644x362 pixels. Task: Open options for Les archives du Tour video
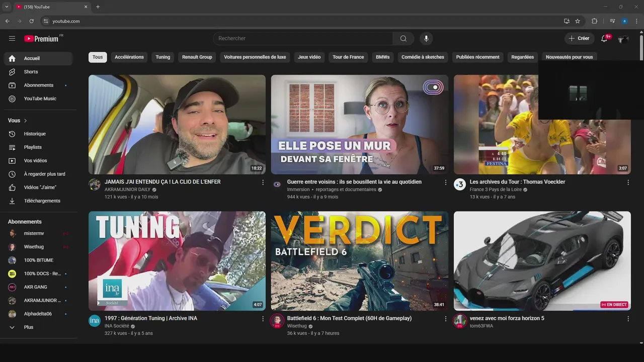628,183
